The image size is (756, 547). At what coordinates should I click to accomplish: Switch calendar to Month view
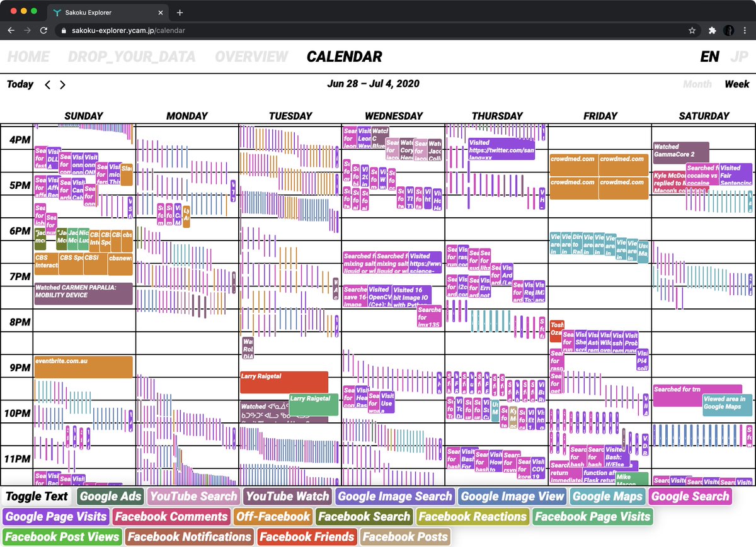pyautogui.click(x=697, y=84)
